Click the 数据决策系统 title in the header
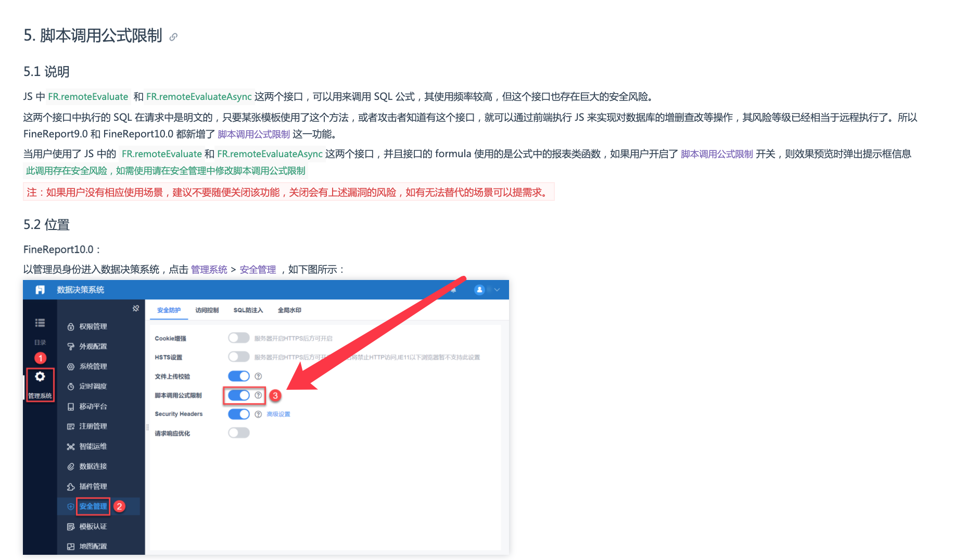This screenshot has width=965, height=560. (81, 290)
